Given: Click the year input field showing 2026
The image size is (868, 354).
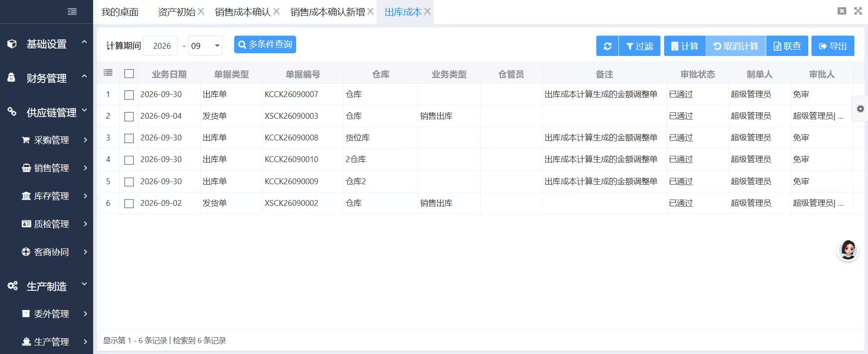Looking at the screenshot, I should pos(160,46).
